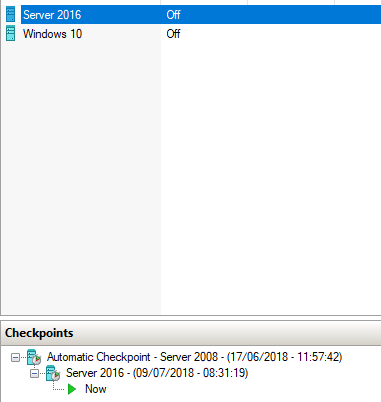The image size is (381, 402).
Task: Click the green Now arrow icon
Action: click(x=72, y=389)
